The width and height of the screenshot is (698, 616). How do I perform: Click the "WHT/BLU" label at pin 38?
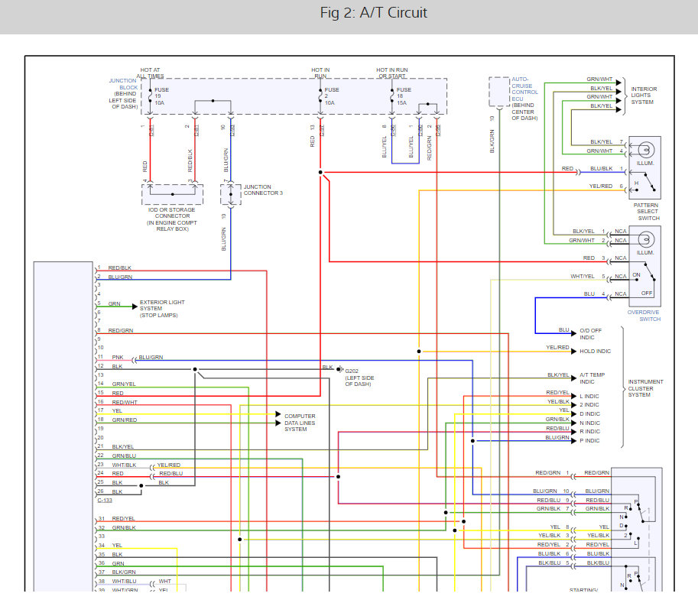point(124,582)
